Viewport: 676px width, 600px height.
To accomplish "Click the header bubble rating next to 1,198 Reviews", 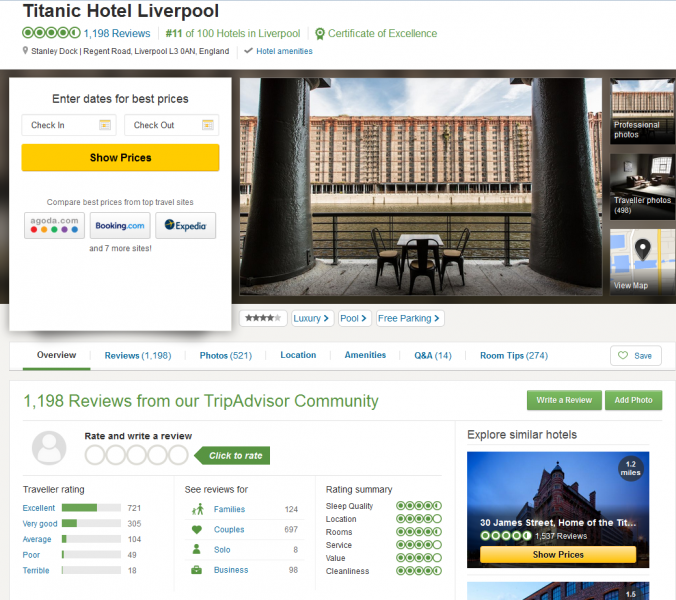I will point(51,33).
